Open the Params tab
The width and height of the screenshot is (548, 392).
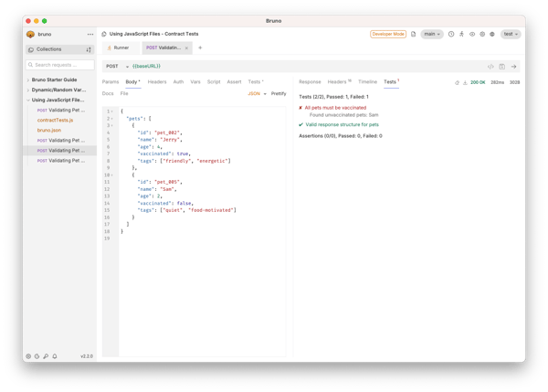[111, 82]
